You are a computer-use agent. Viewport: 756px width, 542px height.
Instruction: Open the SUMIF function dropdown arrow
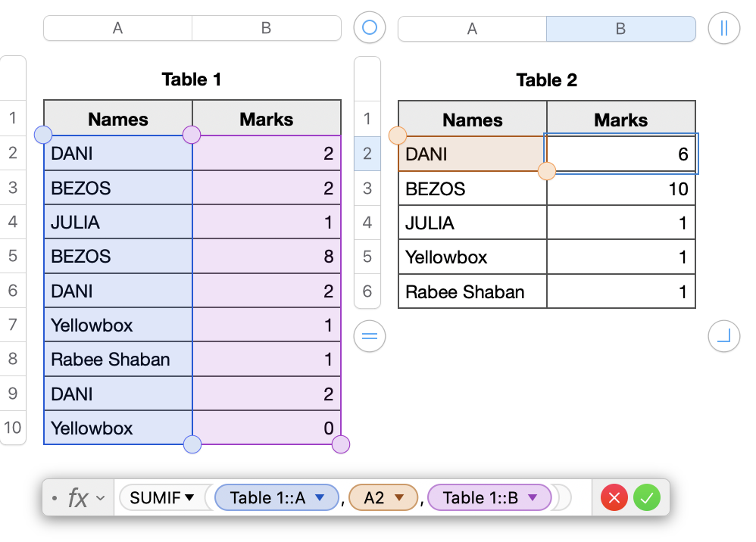pyautogui.click(x=189, y=498)
